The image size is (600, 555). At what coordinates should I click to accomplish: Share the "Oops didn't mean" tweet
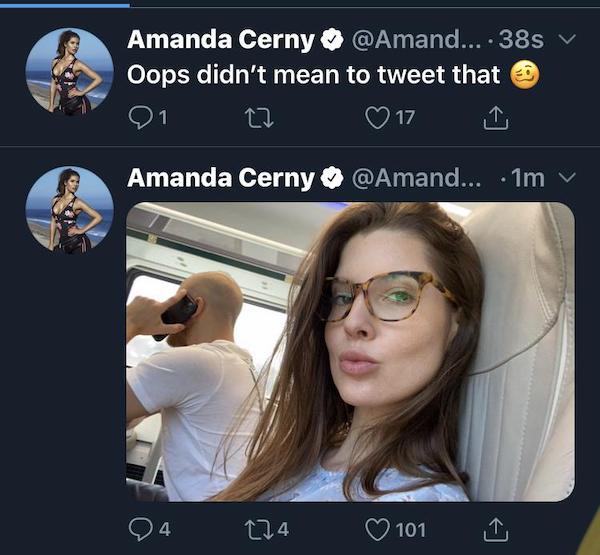(x=496, y=117)
